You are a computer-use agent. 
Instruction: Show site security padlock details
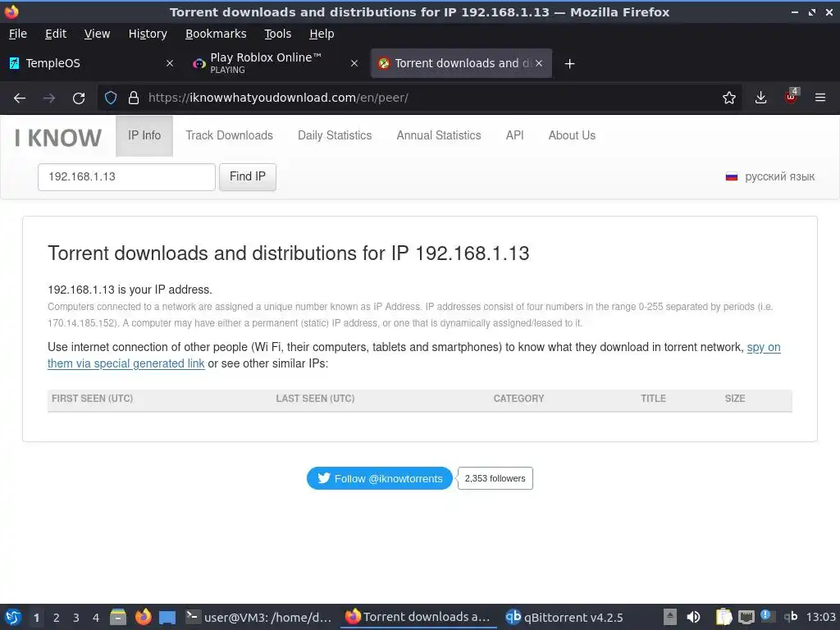pyautogui.click(x=134, y=98)
